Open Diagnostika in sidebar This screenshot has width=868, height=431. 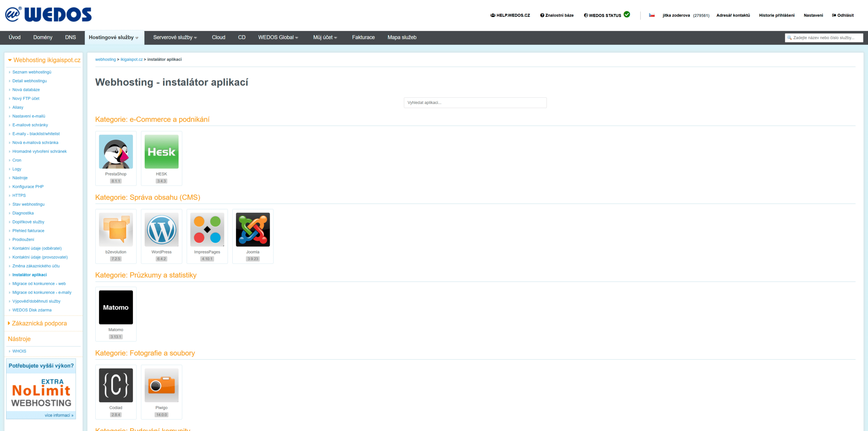pyautogui.click(x=23, y=213)
